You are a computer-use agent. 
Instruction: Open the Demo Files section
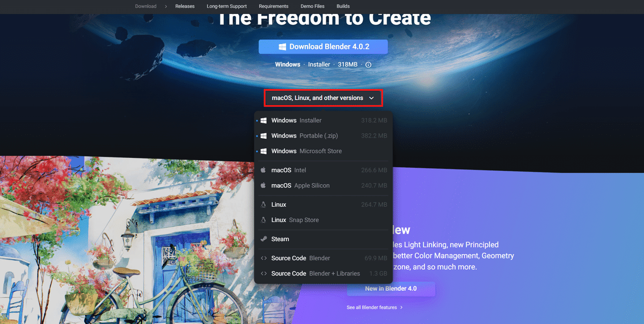[312, 6]
